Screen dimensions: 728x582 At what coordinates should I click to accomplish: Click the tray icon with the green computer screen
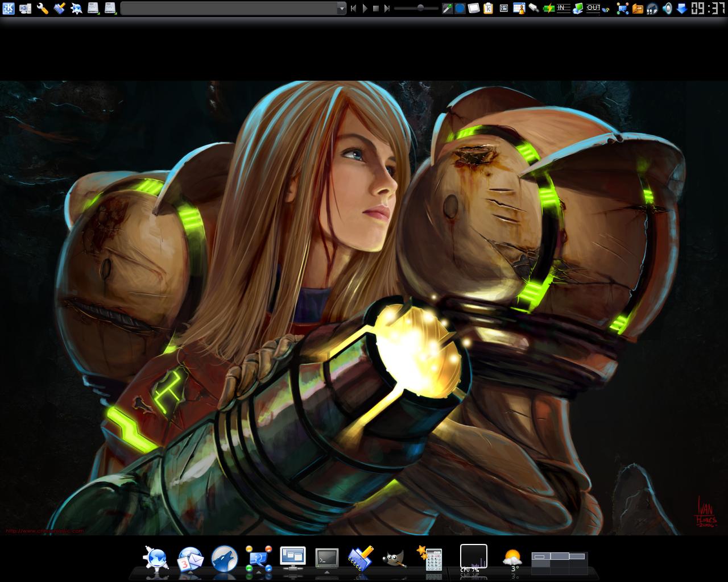tap(578, 8)
